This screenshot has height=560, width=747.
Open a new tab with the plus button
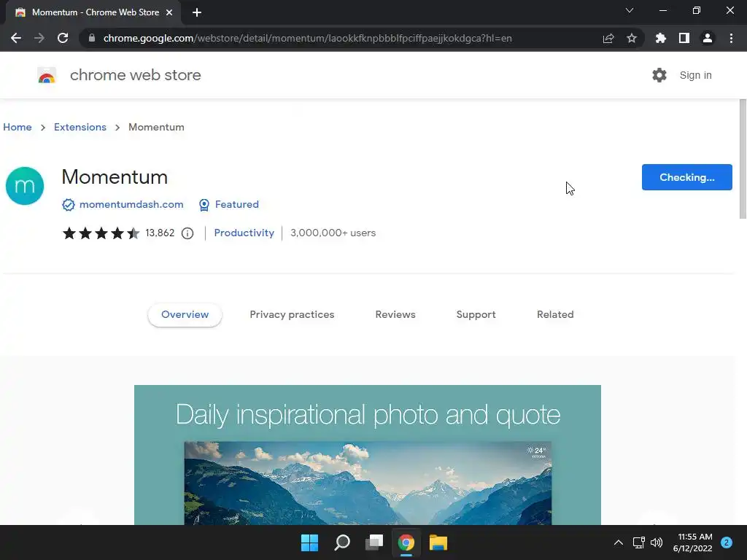tap(197, 12)
